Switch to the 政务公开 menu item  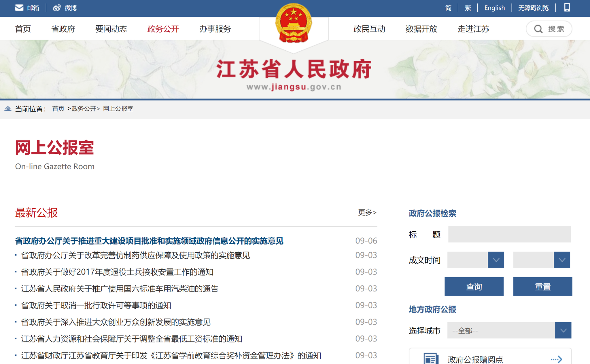pos(163,29)
